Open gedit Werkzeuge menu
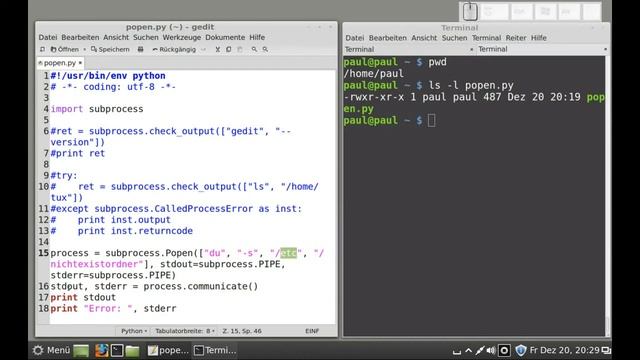The height and width of the screenshot is (360, 640). tap(182, 37)
